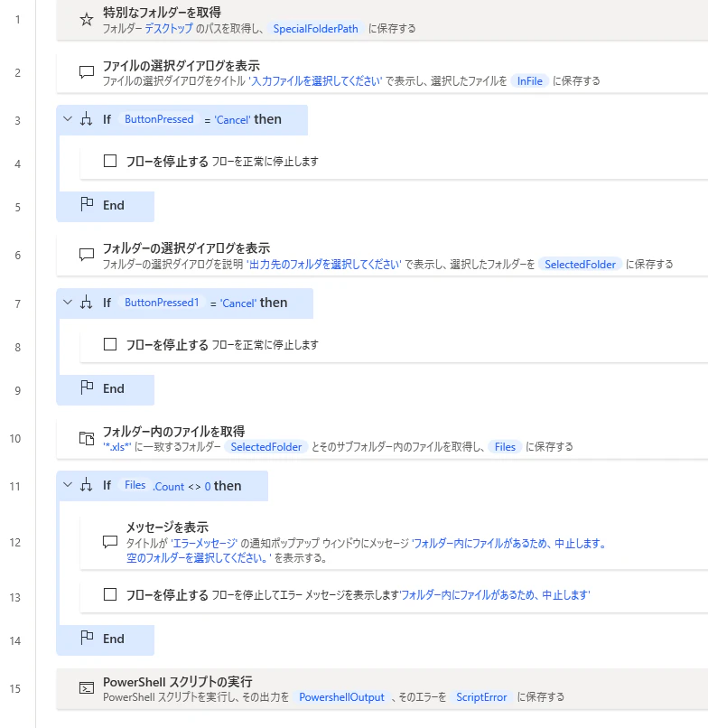Click line number 10 in the gutter
Screen dimensions: 708x728
click(x=15, y=438)
